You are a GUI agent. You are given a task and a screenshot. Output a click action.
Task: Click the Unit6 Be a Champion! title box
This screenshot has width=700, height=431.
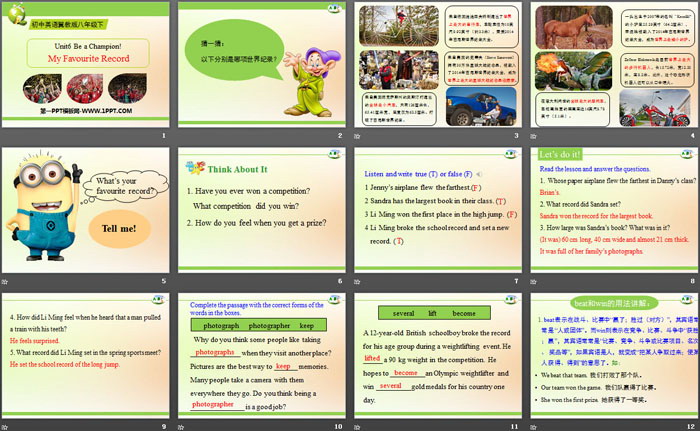88,53
